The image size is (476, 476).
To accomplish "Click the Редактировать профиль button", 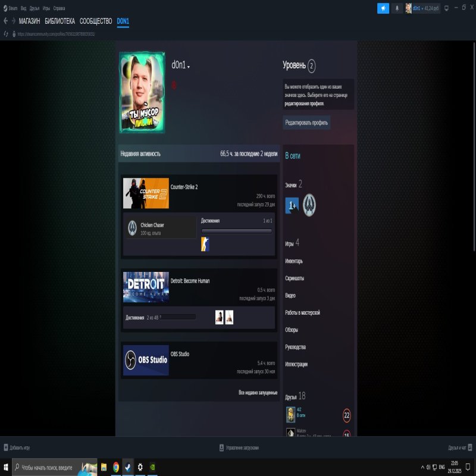I will pyautogui.click(x=308, y=123).
